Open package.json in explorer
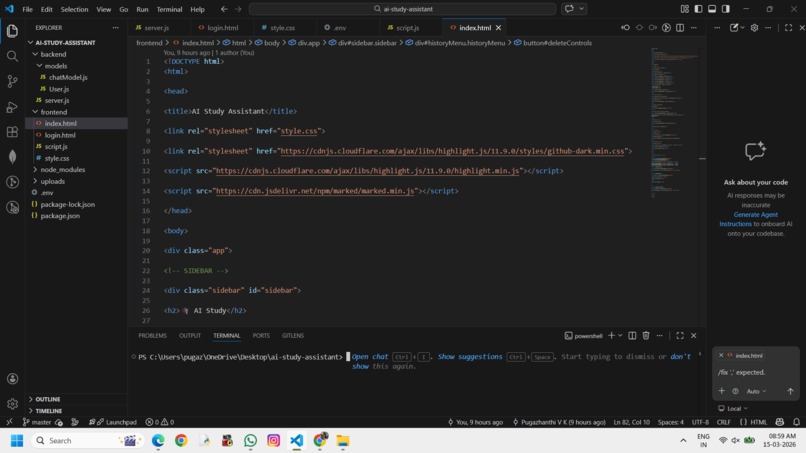The width and height of the screenshot is (806, 453). pos(60,216)
